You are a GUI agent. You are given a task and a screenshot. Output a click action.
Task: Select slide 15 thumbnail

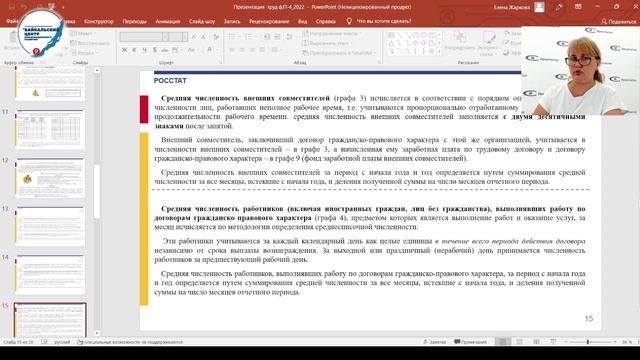click(50, 320)
